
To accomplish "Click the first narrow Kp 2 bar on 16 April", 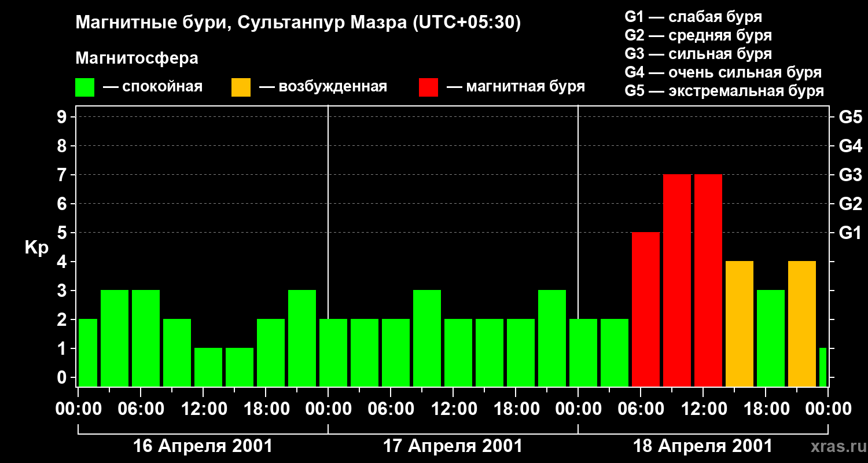I will click(88, 352).
